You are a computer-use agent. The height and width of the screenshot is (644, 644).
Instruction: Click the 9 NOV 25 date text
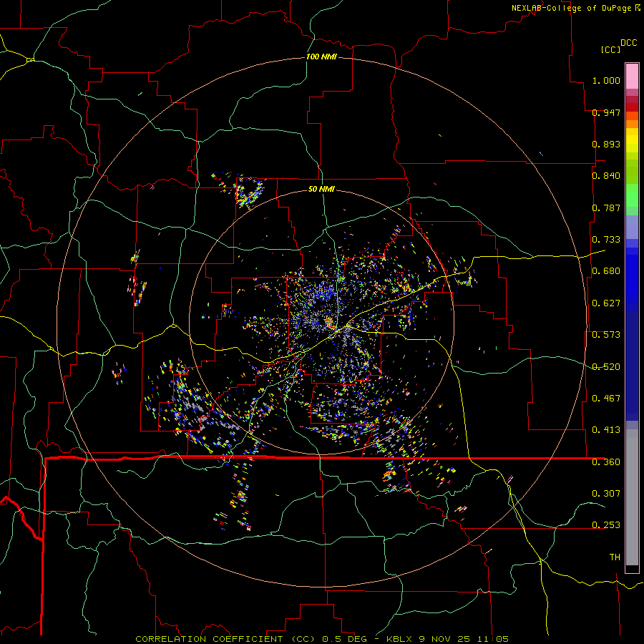(444, 639)
